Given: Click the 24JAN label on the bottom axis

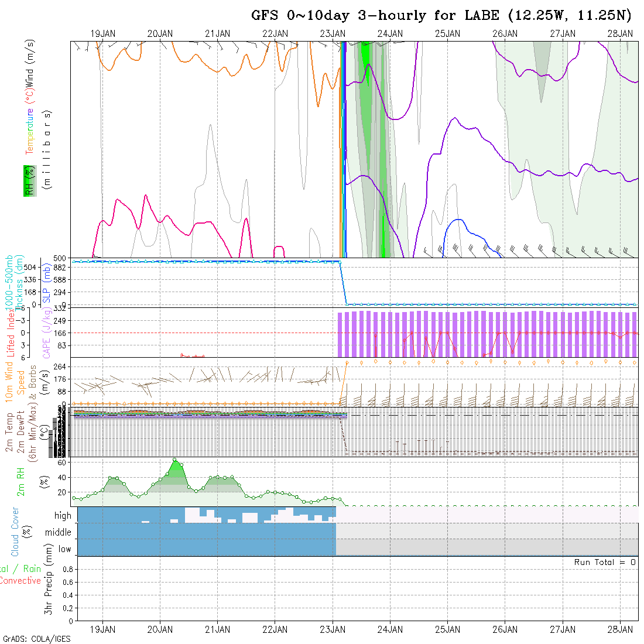Looking at the screenshot, I should point(390,629).
